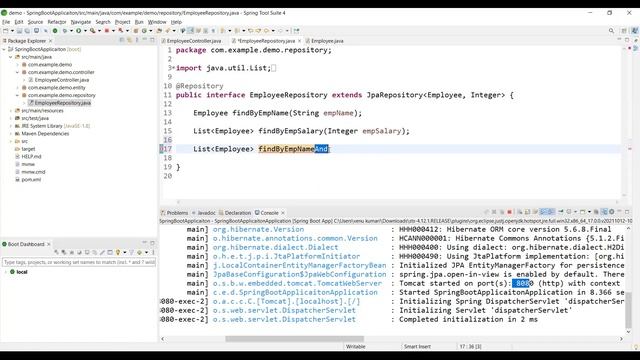This screenshot has width=640, height=360.
Task: Click the New file icon in main toolbar
Action: (x=6, y=31)
